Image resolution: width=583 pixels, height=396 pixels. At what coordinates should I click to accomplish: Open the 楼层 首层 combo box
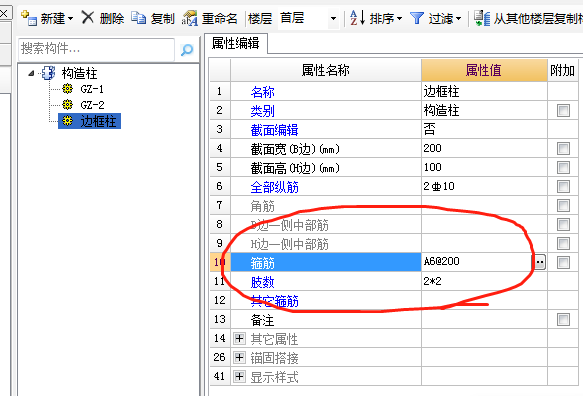coord(309,18)
